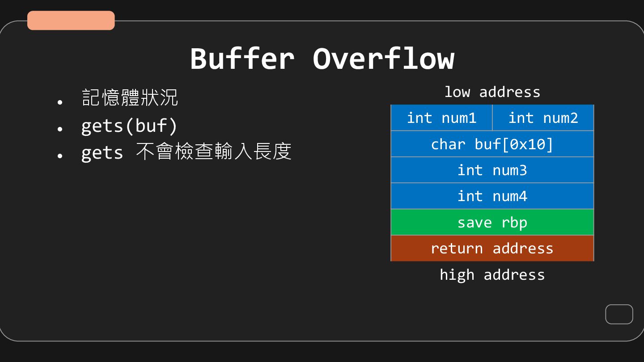Click the "low address" label

click(492, 92)
